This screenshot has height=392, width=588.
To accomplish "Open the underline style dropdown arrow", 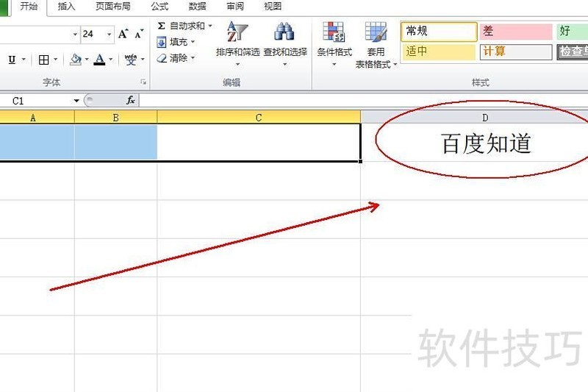I will (x=24, y=60).
